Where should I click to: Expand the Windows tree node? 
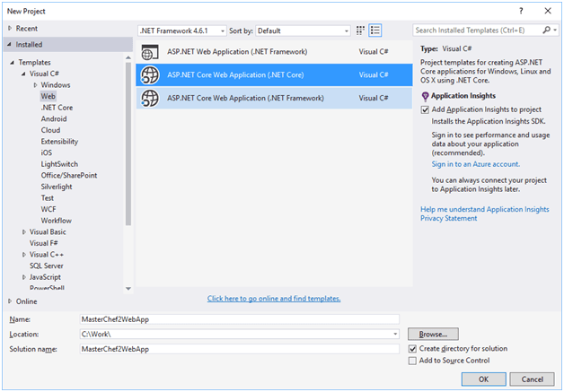pyautogui.click(x=35, y=85)
